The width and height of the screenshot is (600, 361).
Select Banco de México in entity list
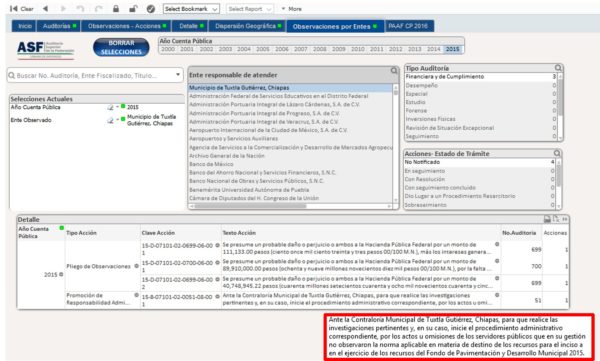[290, 164]
